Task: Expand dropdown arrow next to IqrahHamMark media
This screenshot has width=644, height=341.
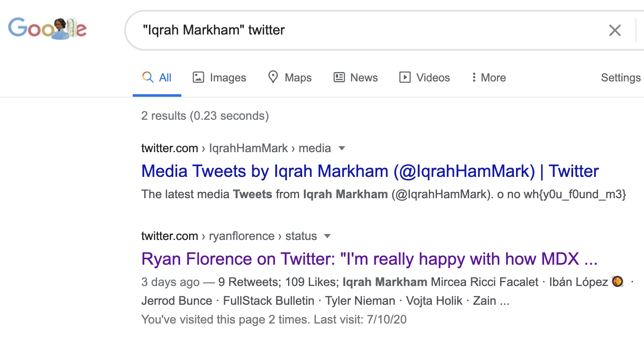Action: (x=341, y=148)
